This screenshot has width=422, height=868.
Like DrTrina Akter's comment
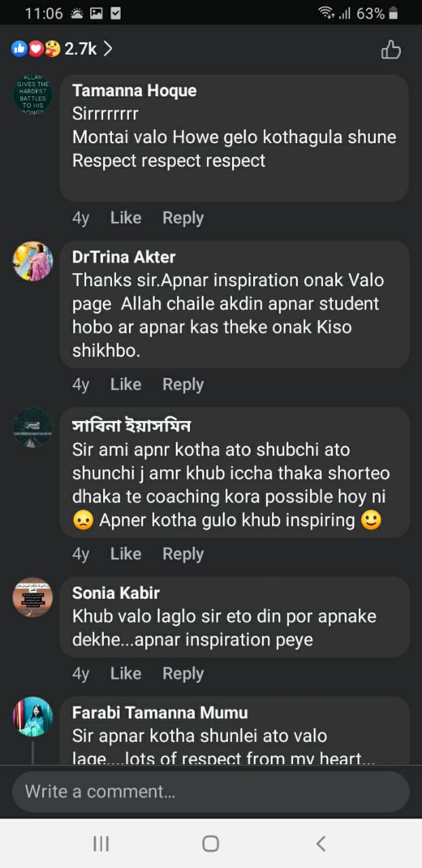126,384
